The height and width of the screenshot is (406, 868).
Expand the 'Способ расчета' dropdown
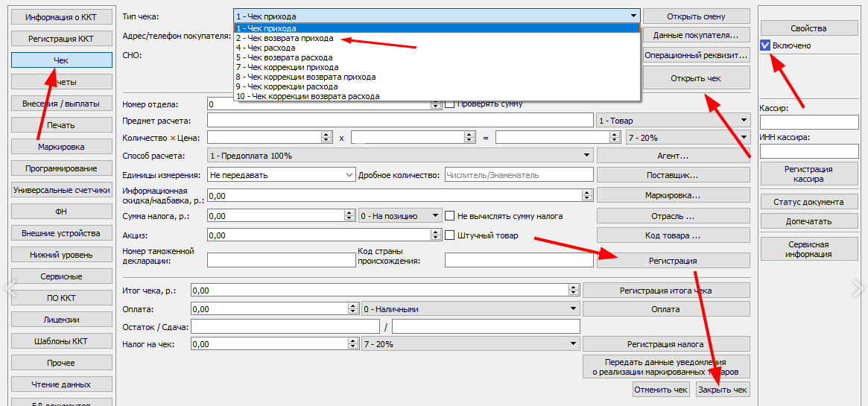coord(400,156)
